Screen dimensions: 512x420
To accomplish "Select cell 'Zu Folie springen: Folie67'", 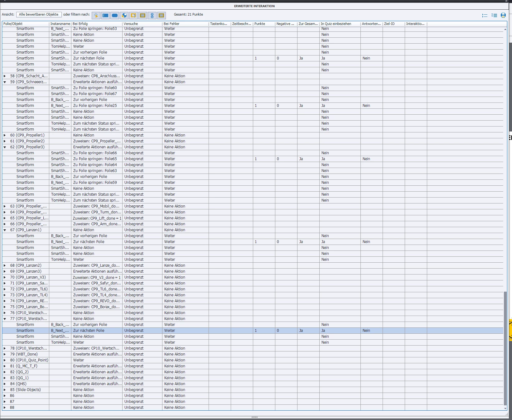I will [97, 94].
